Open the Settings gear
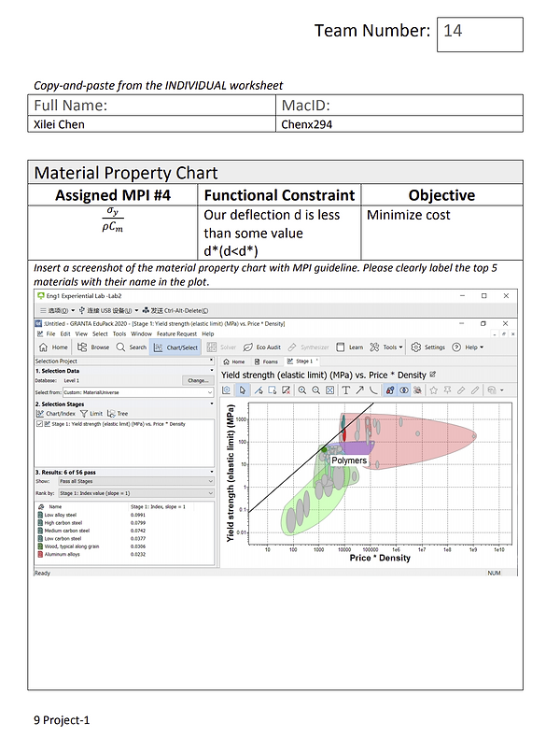560x737 pixels. point(427,347)
